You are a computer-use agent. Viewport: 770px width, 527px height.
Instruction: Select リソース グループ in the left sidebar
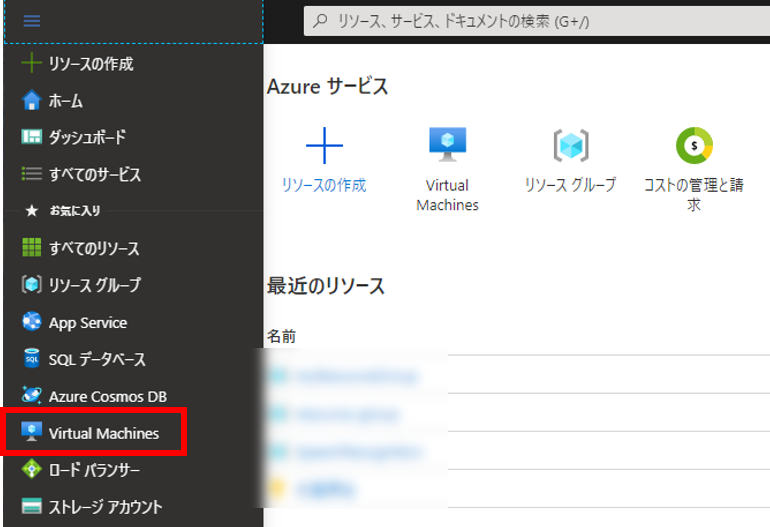point(95,285)
